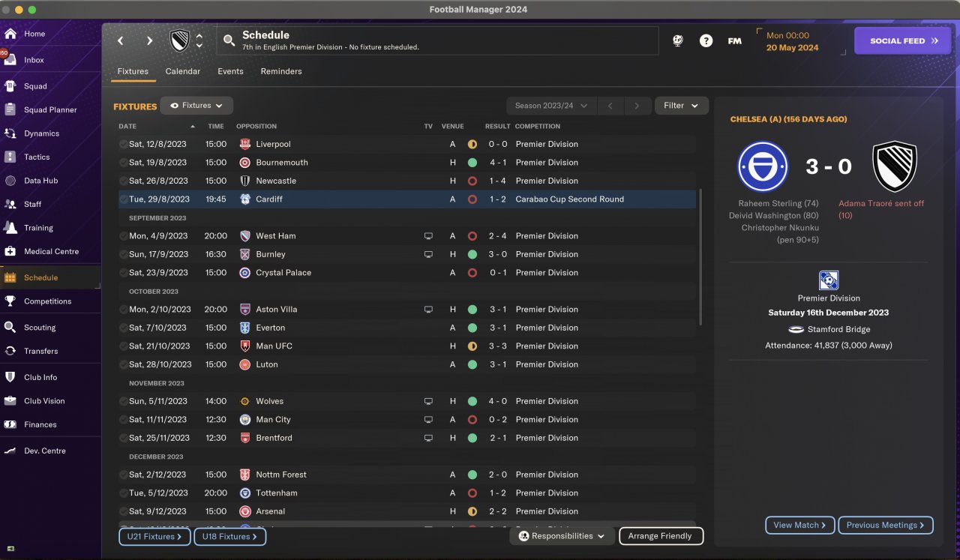Open the Scouting magnifier icon

click(10, 328)
